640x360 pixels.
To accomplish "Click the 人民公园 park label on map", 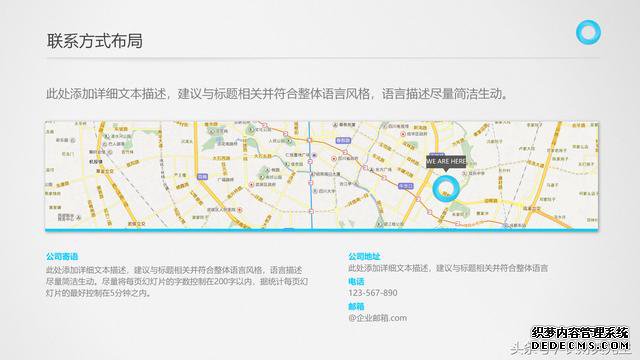I will (x=276, y=141).
